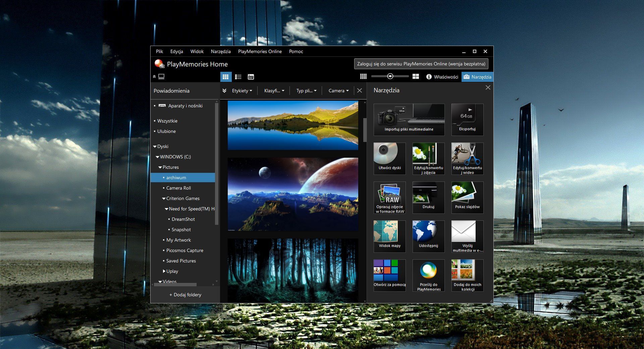Open the Camera filter dropdown
Viewport: 644px width, 349px height.
tap(338, 91)
